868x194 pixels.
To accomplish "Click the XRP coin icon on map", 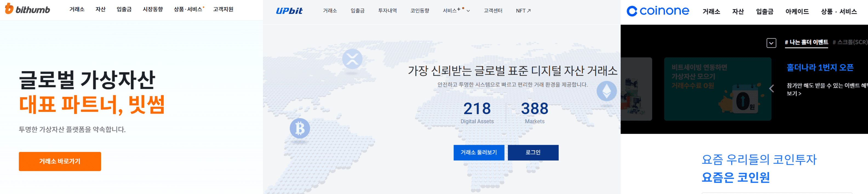I will point(352,59).
